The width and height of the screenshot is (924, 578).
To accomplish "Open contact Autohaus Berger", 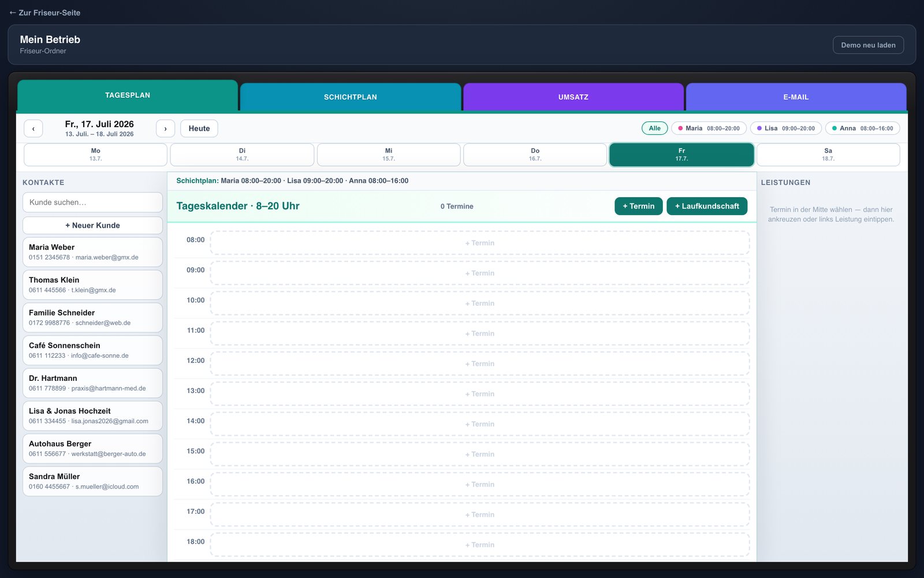I will (92, 449).
